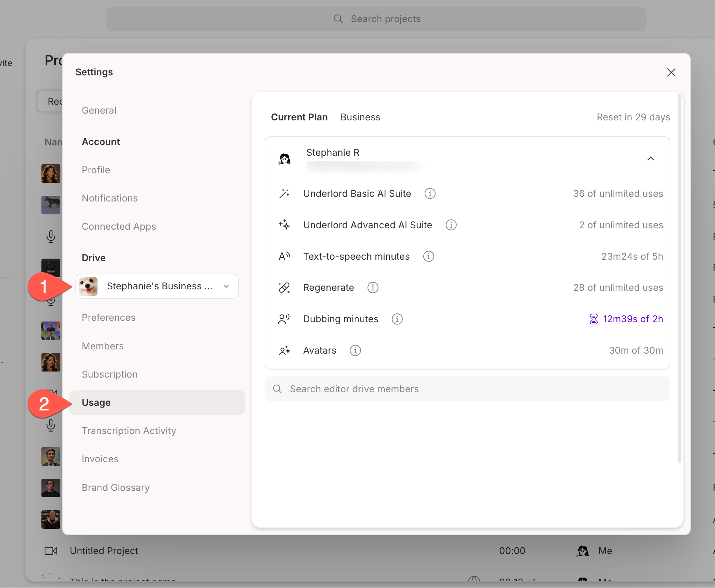The height and width of the screenshot is (588, 715).
Task: Open Invoices page
Action: click(x=100, y=459)
